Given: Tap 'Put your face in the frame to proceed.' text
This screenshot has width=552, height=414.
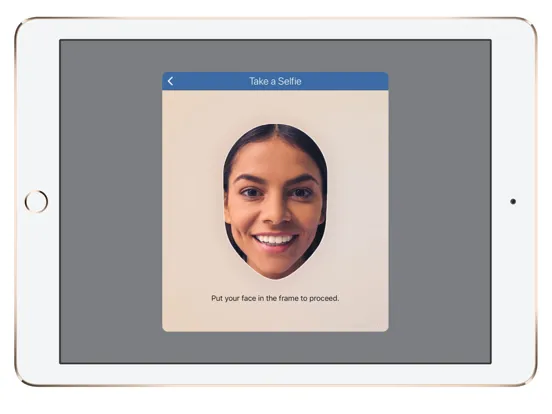Looking at the screenshot, I should pos(275,298).
